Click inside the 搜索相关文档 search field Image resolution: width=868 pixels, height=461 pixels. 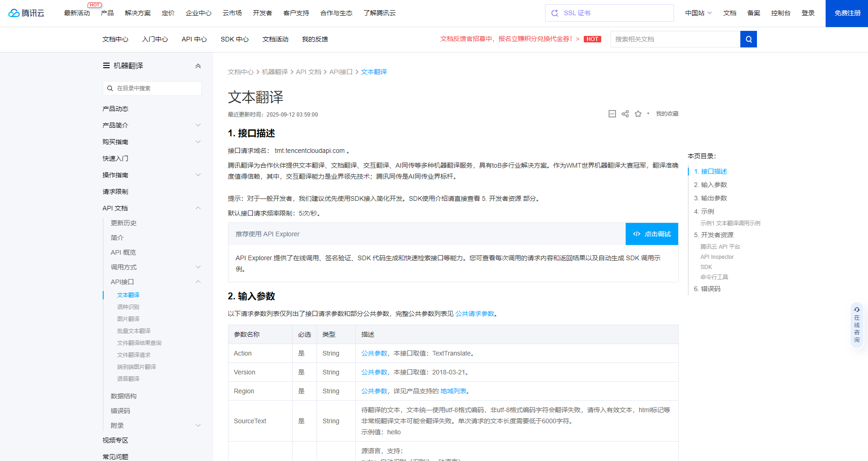point(675,39)
